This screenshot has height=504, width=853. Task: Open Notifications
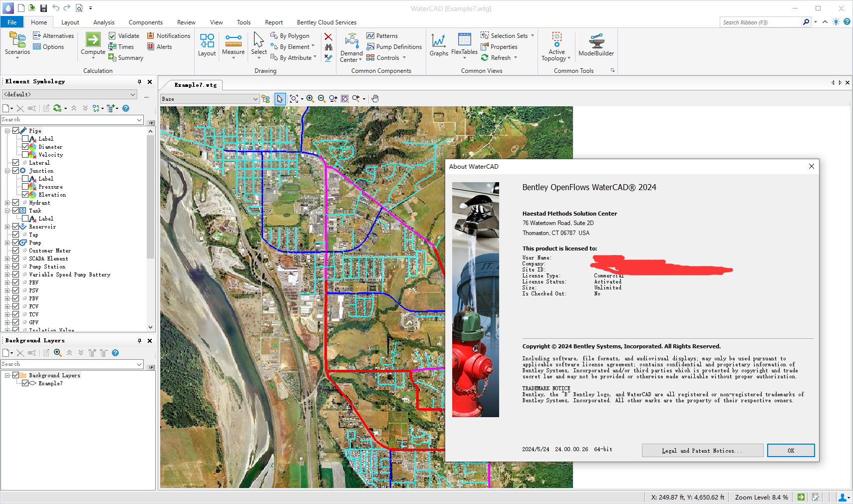[168, 36]
